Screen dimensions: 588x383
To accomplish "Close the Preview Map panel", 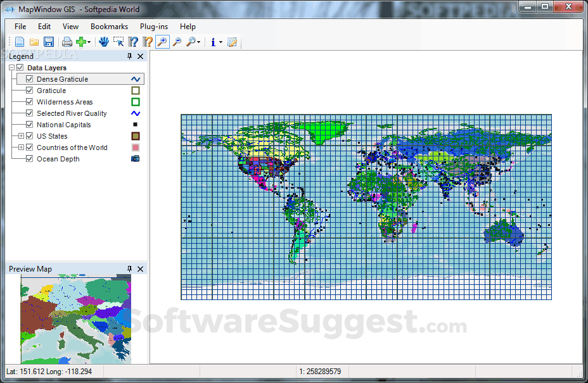I will coord(140,269).
